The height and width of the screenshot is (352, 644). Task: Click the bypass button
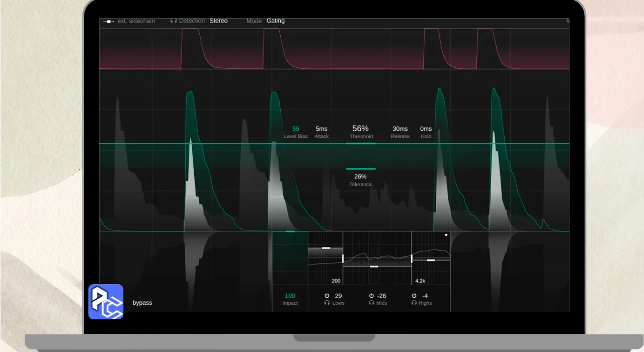(x=142, y=303)
